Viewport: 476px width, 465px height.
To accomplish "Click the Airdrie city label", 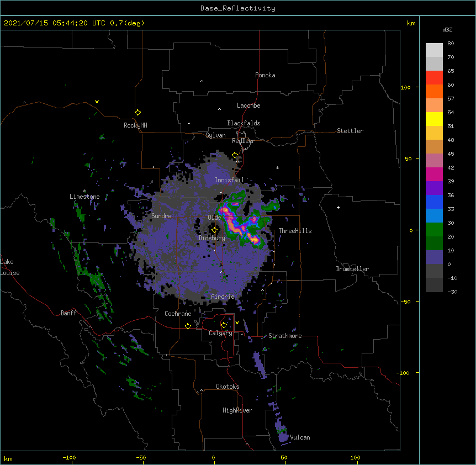I will click(x=223, y=297).
